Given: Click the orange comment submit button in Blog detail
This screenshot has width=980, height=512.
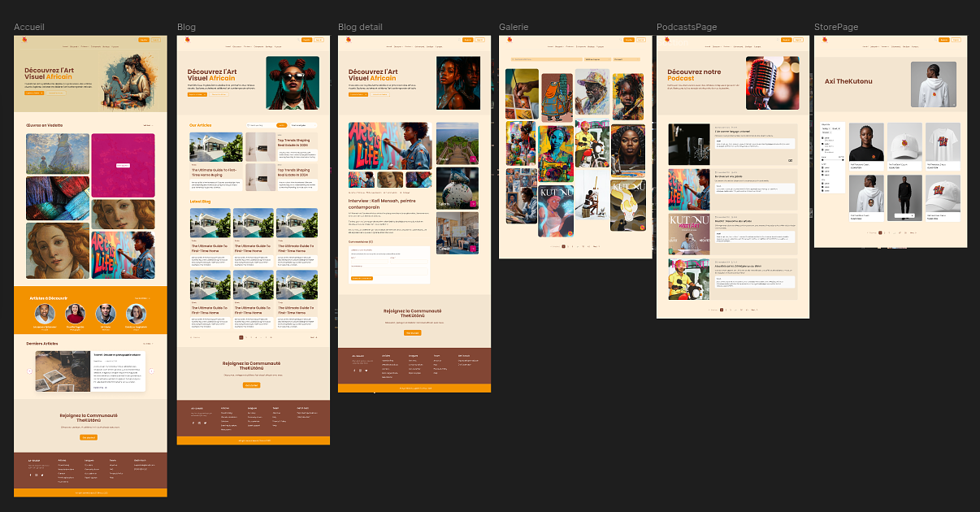Looking at the screenshot, I should (x=361, y=279).
